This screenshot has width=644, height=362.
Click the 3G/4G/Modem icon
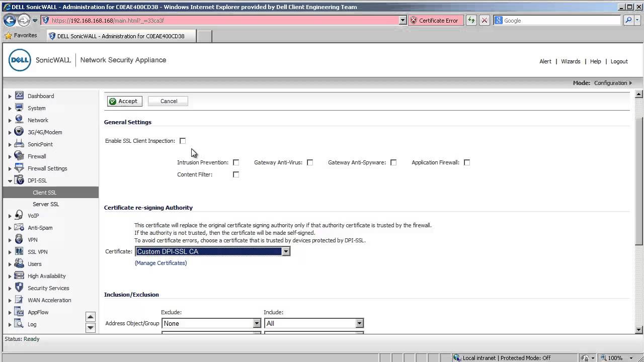[x=19, y=132]
